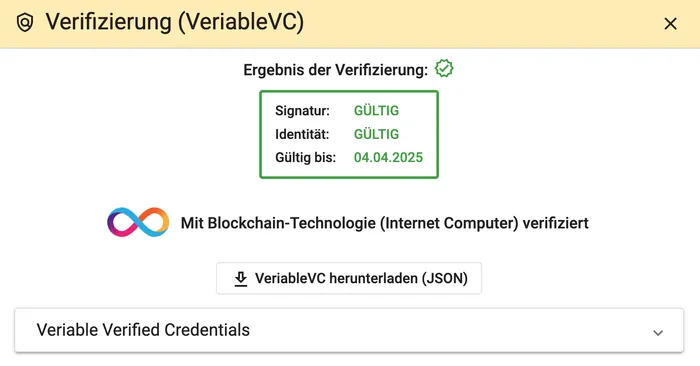
Task: Click the Mit Blockchain-Technologie verifiziert text
Action: coord(384,223)
